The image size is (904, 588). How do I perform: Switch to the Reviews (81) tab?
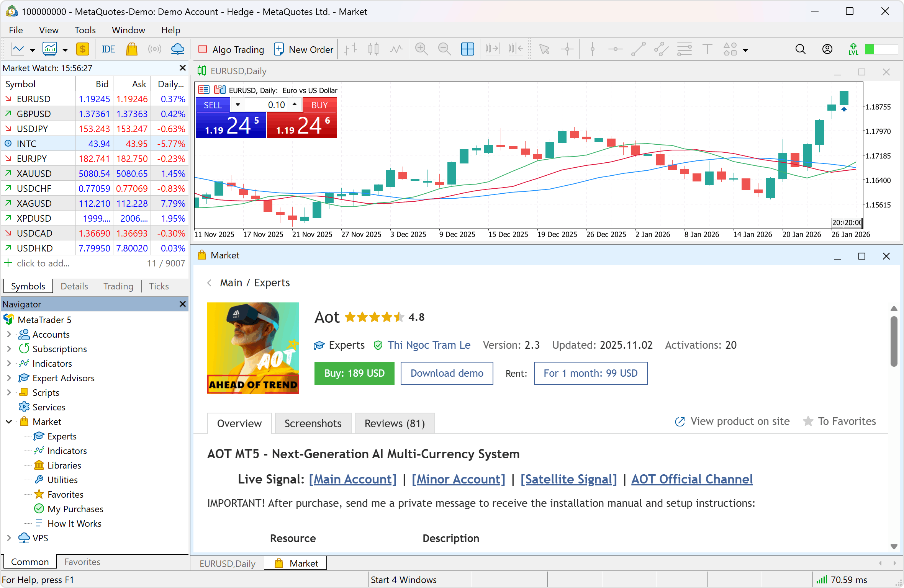point(395,423)
